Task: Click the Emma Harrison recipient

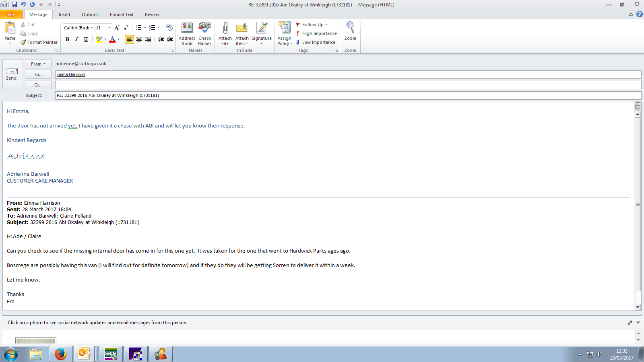Action: point(71,74)
